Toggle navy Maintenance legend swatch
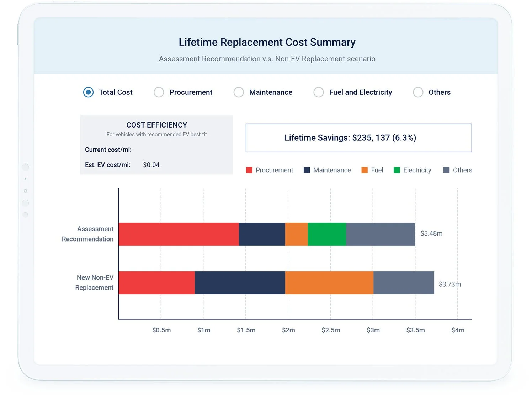The height and width of the screenshot is (395, 532). click(x=307, y=170)
